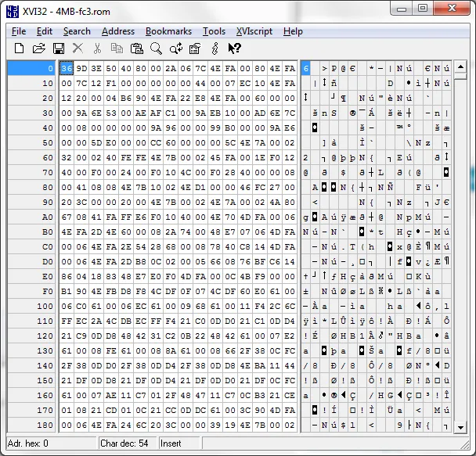Click hex byte B6 in row 20

pos(126,98)
